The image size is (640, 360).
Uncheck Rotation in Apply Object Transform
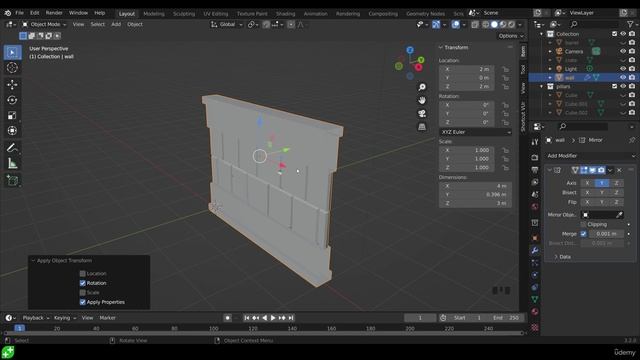[x=83, y=283]
